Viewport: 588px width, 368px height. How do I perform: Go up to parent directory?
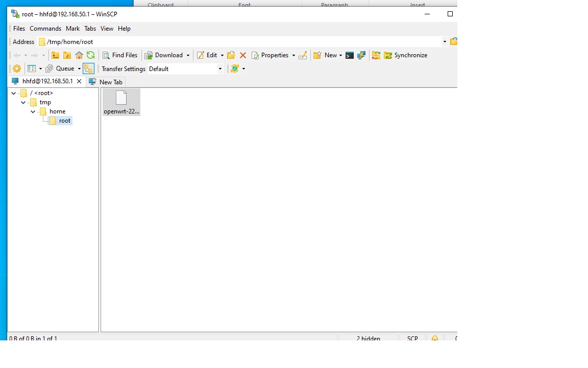pyautogui.click(x=55, y=55)
